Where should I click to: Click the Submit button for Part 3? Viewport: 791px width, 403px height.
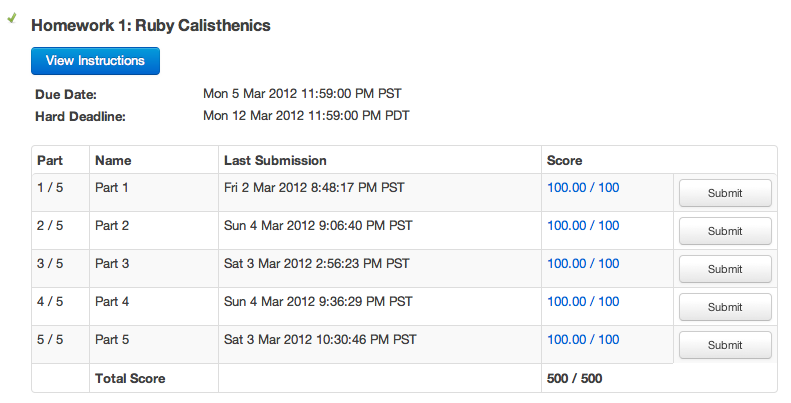pos(724,269)
